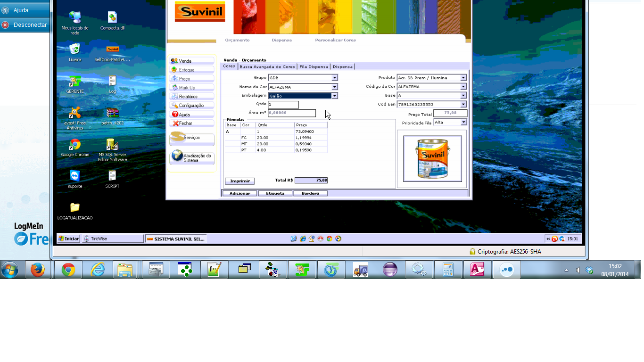
Task: Click the Suvinil logo banner
Action: coord(200,11)
